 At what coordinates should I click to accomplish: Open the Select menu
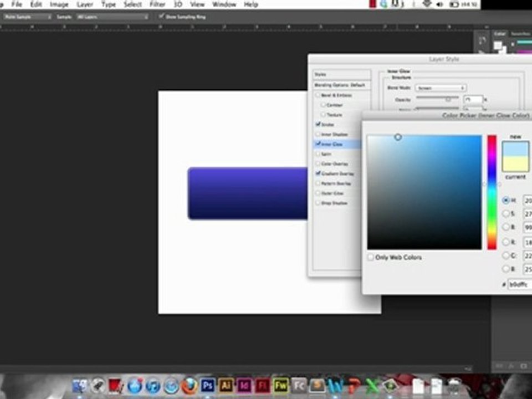point(132,4)
